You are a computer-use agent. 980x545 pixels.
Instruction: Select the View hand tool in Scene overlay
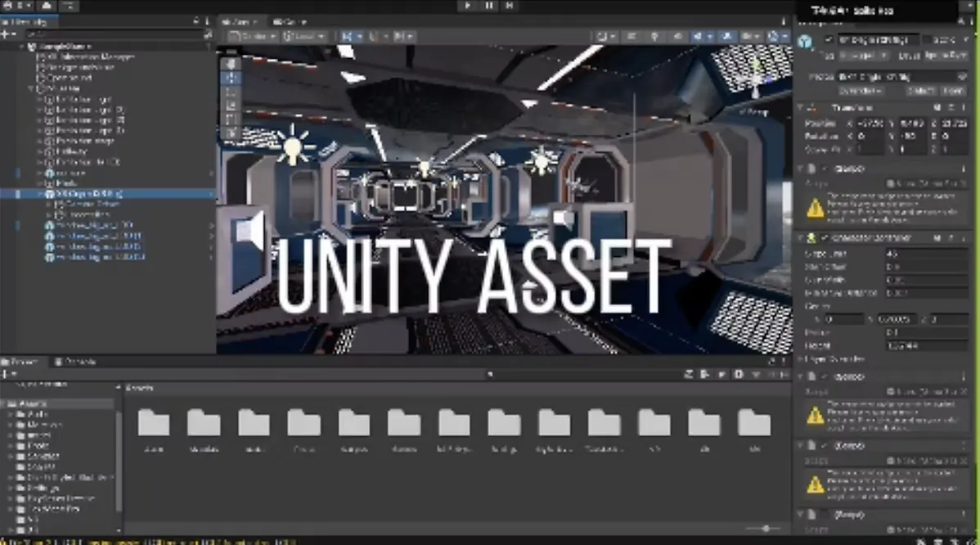pyautogui.click(x=232, y=64)
